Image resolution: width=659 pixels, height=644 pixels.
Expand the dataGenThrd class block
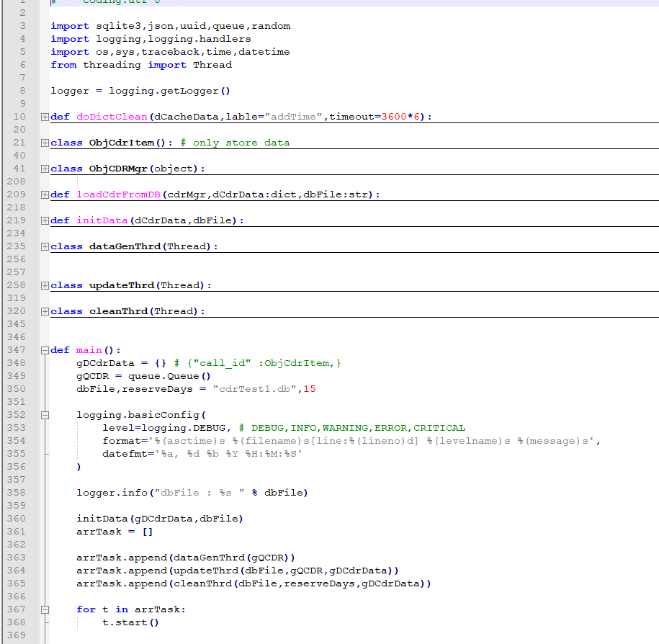45,246
